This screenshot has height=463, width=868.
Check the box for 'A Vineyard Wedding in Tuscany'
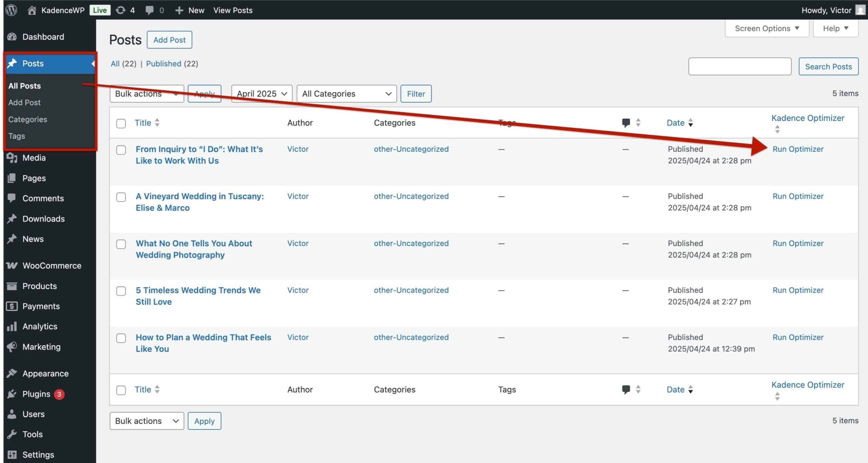pos(121,196)
